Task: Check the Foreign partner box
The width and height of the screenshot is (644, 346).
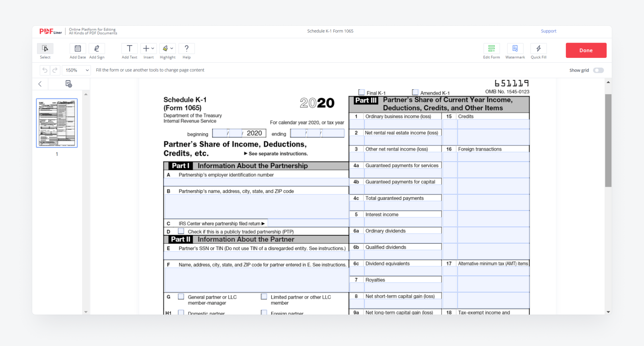Action: pos(264,312)
